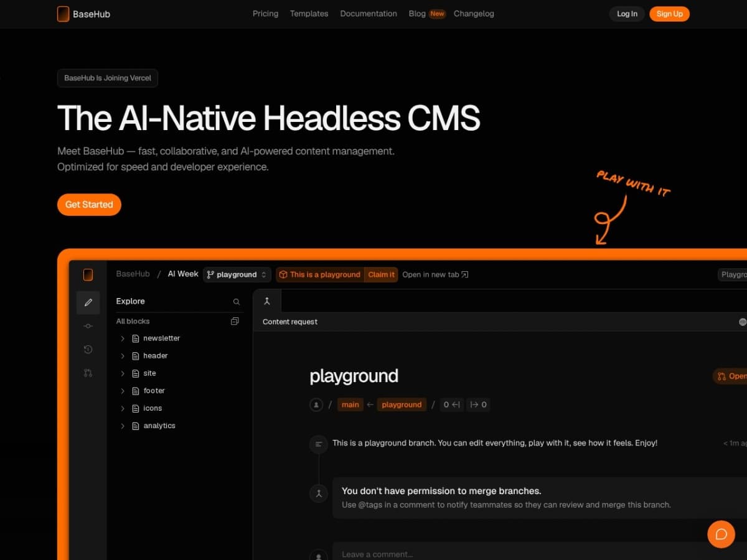Click the description icon on the timeline
The height and width of the screenshot is (560, 747).
coord(319,444)
